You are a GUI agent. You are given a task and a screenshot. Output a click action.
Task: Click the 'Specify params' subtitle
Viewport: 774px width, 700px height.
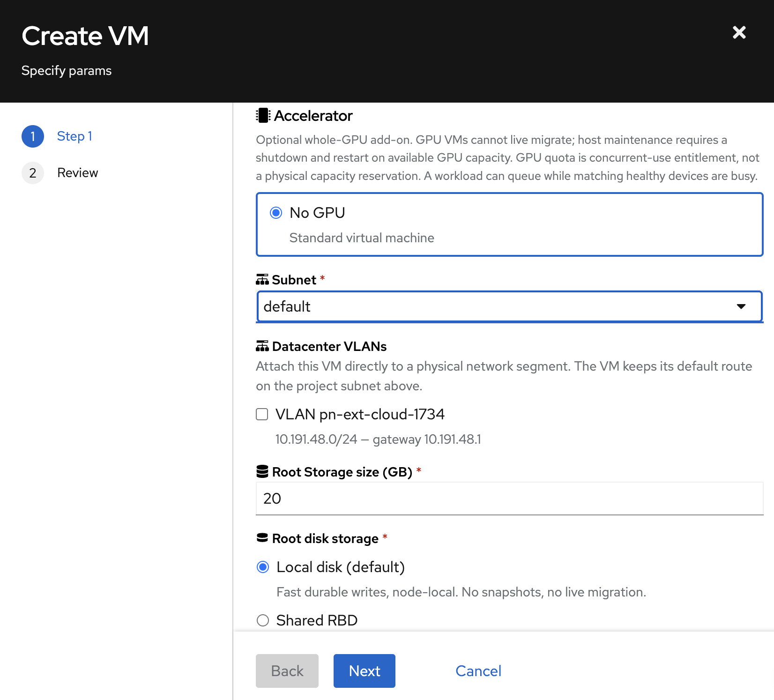click(x=67, y=71)
